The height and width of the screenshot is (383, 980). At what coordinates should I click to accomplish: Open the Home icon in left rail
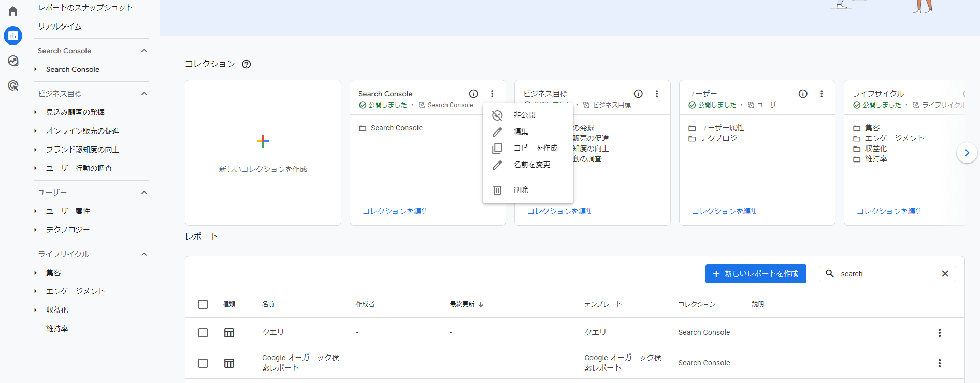point(13,11)
